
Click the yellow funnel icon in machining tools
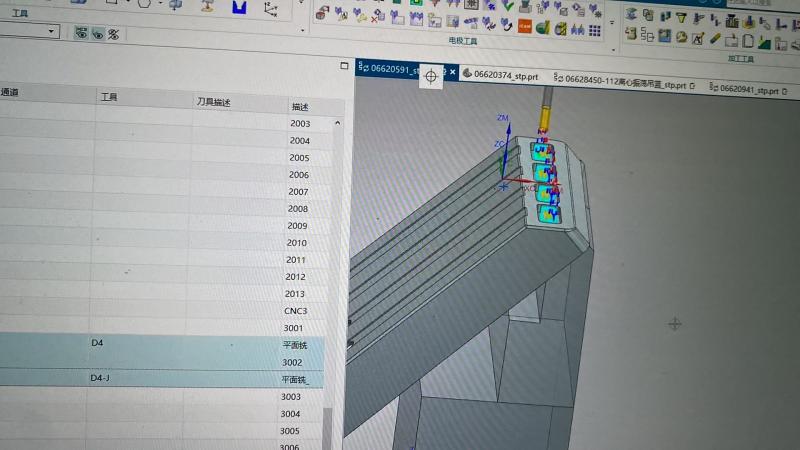point(681,18)
